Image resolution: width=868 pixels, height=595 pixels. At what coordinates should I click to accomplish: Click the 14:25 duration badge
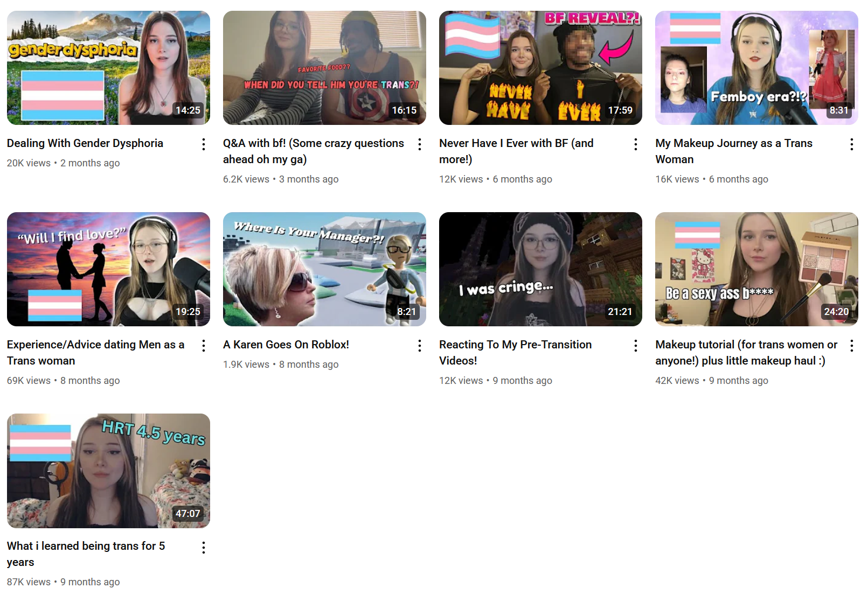coord(188,110)
